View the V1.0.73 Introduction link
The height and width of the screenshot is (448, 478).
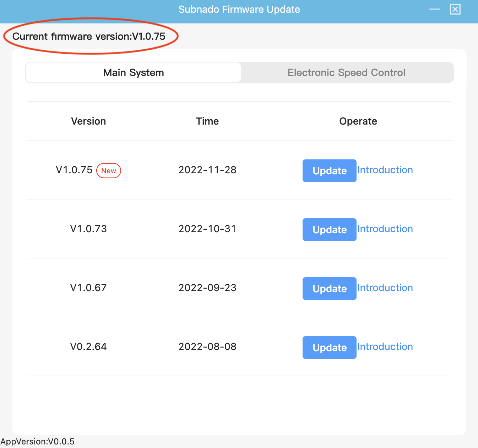[x=385, y=229]
